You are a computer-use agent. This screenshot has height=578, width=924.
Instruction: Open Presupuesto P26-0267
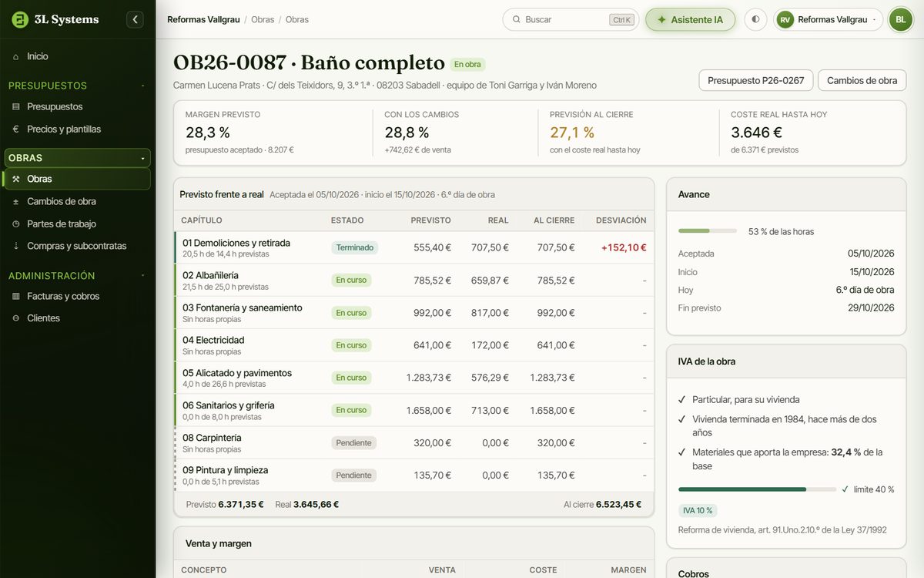[755, 80]
